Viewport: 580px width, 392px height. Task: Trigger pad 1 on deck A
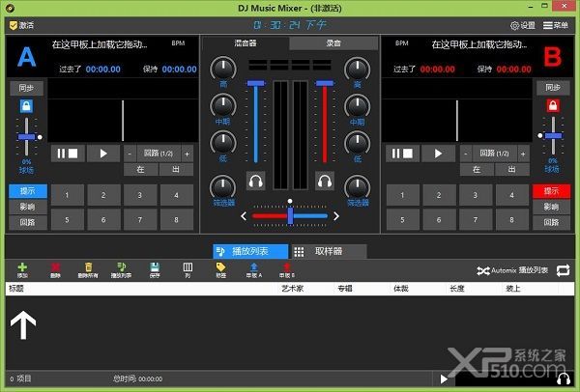67,195
